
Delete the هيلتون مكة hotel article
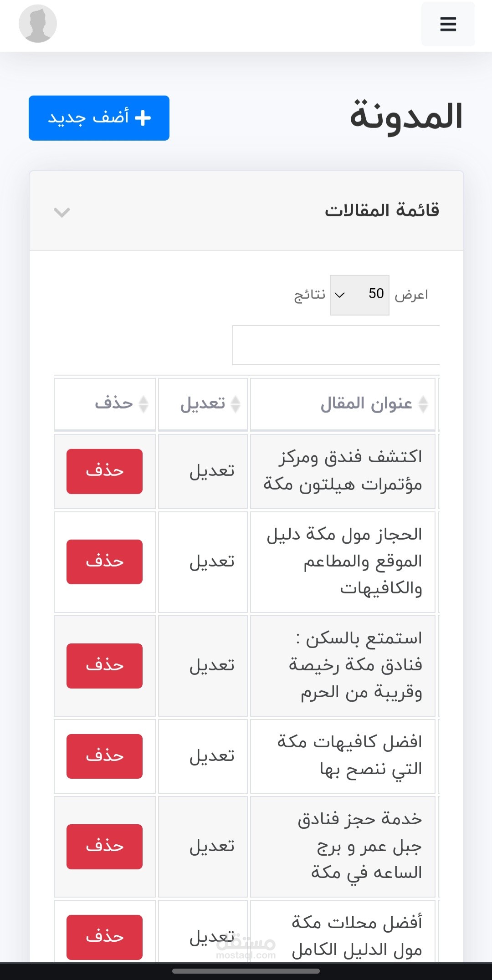[104, 471]
